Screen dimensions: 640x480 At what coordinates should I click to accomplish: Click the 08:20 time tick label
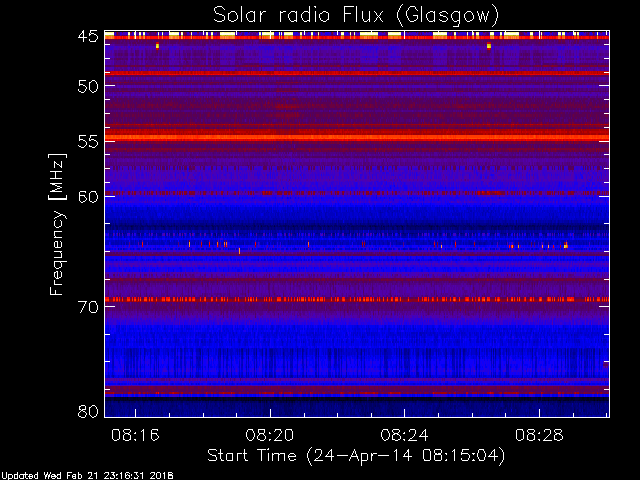tap(270, 435)
